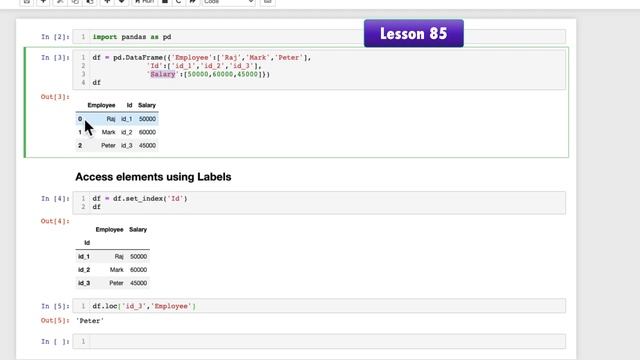Click the In [3] prompt label
Screen dimensions: 640x360
(55, 58)
